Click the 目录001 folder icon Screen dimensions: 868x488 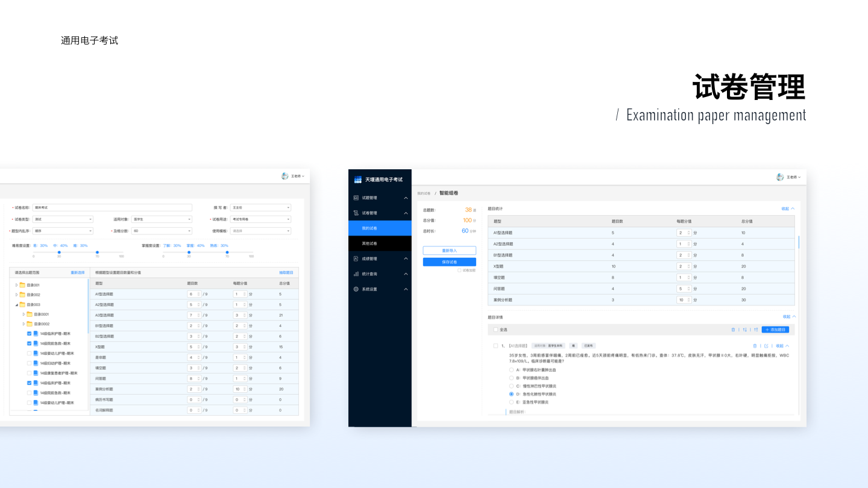(x=22, y=285)
